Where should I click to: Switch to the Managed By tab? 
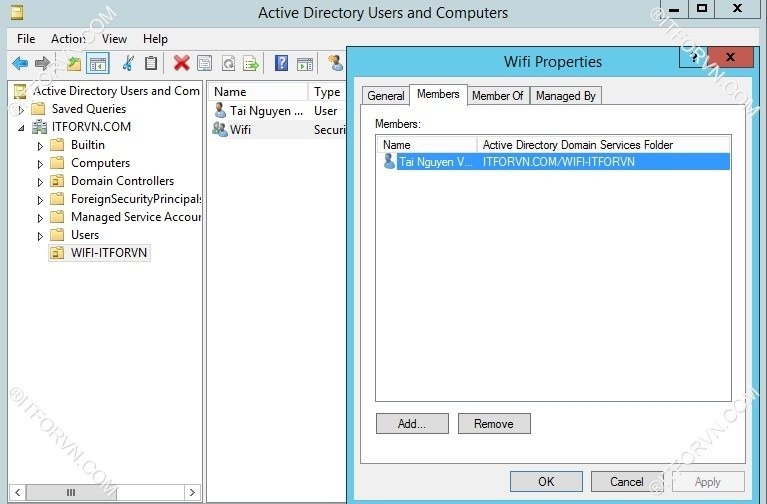coord(565,96)
